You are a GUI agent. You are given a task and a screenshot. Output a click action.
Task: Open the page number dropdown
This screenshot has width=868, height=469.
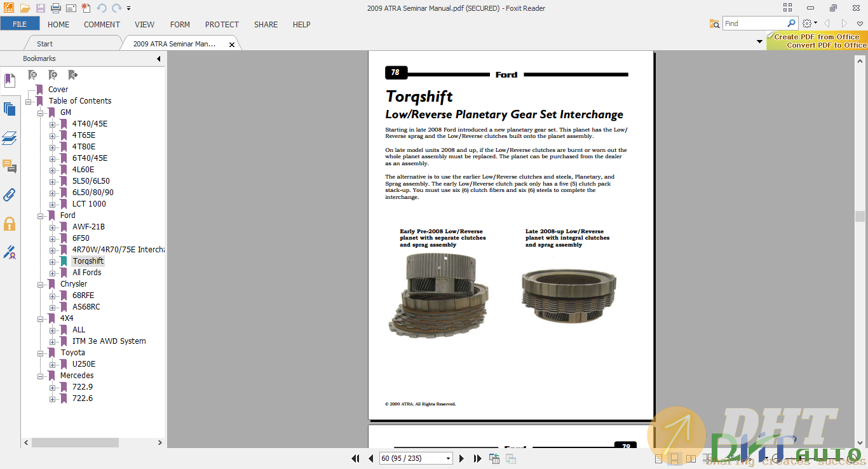coord(448,458)
